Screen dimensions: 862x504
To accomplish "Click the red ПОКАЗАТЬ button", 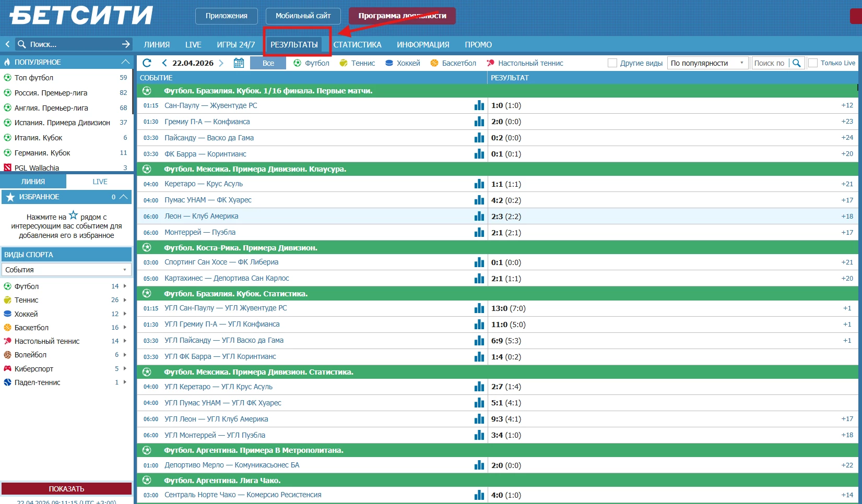I will pos(66,489).
